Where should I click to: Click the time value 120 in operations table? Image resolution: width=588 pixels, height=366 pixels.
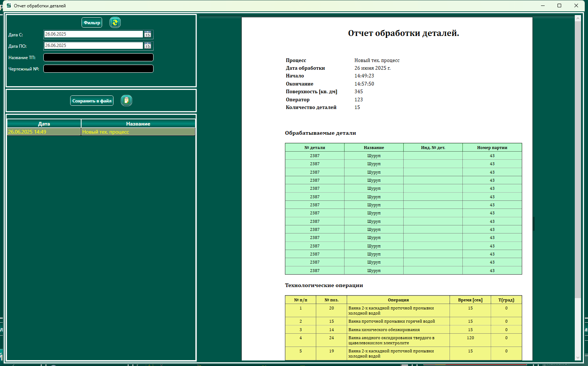[470, 338]
